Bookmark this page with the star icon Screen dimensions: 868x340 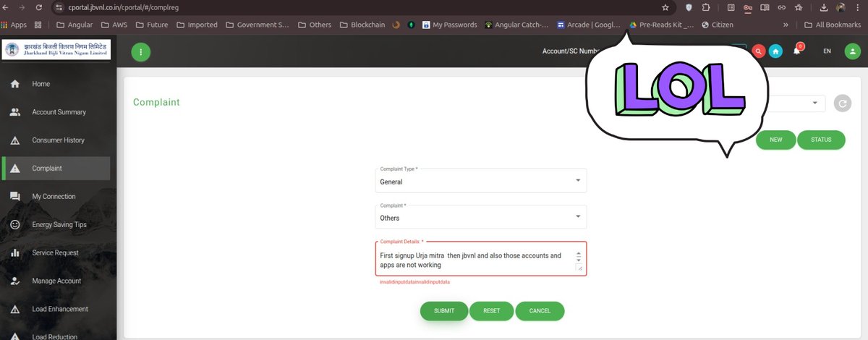coord(665,7)
